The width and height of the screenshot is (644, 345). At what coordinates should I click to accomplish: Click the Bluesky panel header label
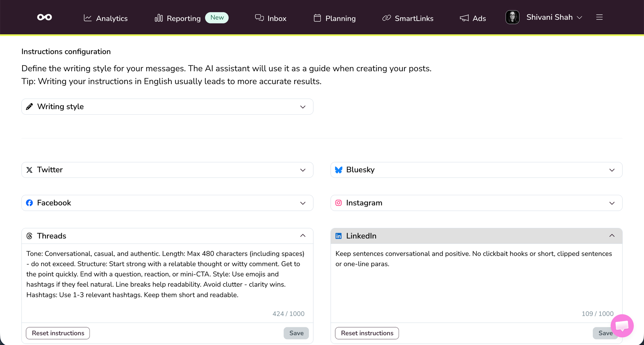[x=360, y=170]
